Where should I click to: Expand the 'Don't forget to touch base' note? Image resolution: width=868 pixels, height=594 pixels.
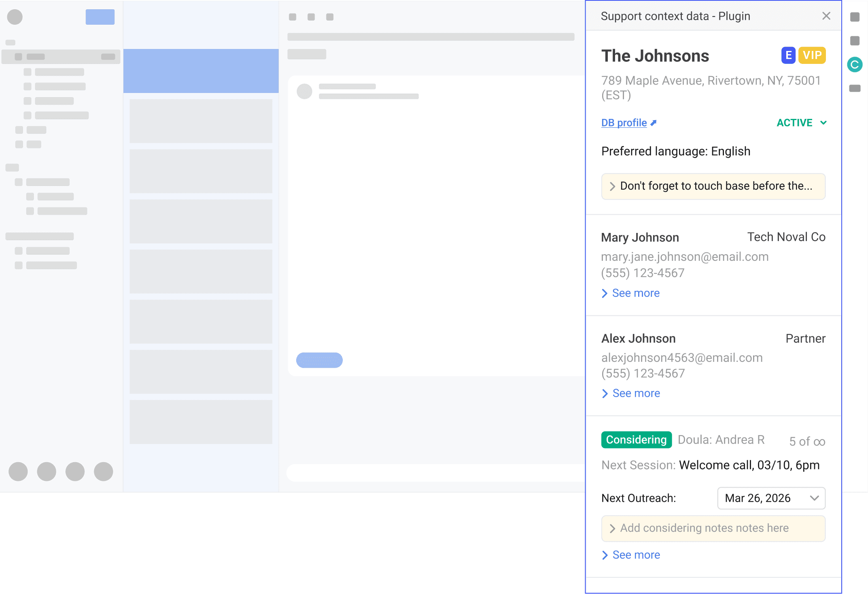click(x=713, y=186)
